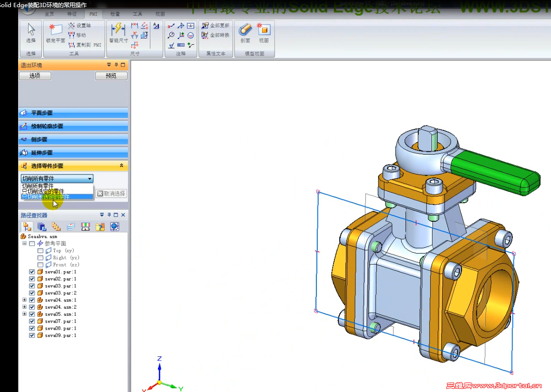
Task: Click the 选项 button
Action: (35, 76)
